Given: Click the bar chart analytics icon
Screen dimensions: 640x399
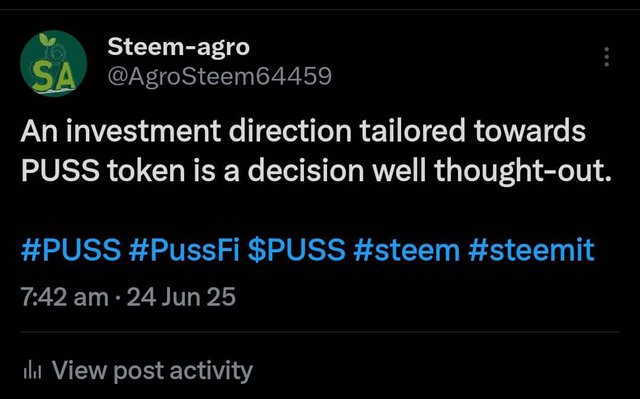Looking at the screenshot, I should click(33, 370).
